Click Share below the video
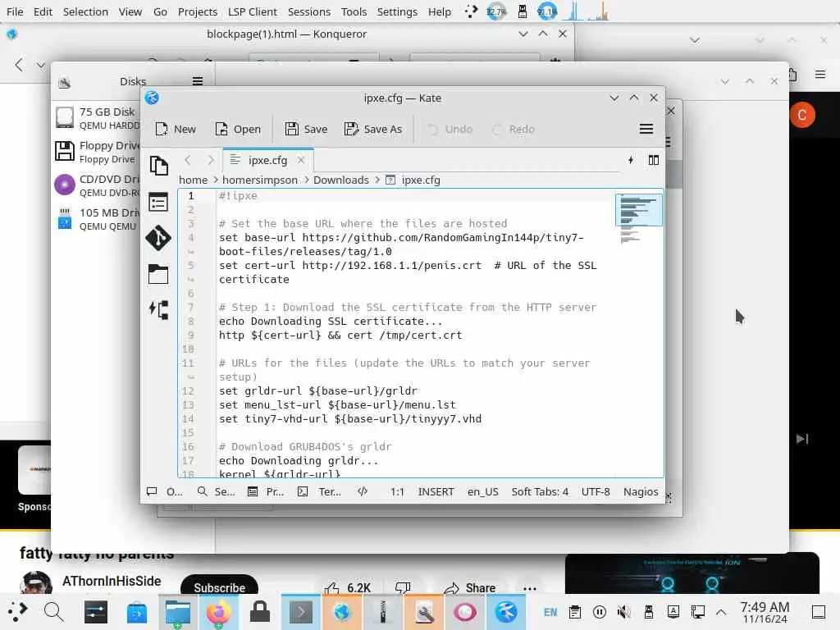This screenshot has width=840, height=630. [x=469, y=587]
